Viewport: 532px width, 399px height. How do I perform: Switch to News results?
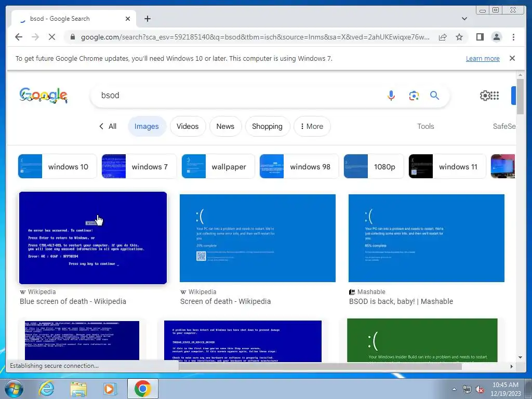[225, 126]
